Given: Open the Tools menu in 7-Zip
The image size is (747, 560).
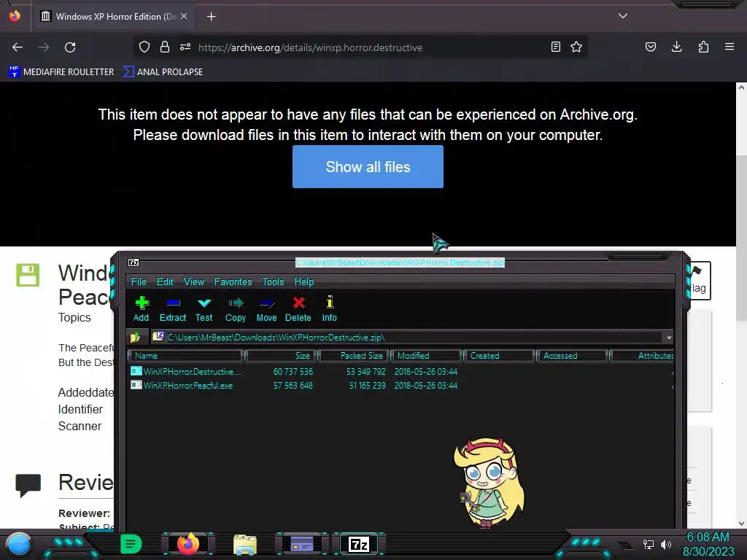Looking at the screenshot, I should coord(273,281).
